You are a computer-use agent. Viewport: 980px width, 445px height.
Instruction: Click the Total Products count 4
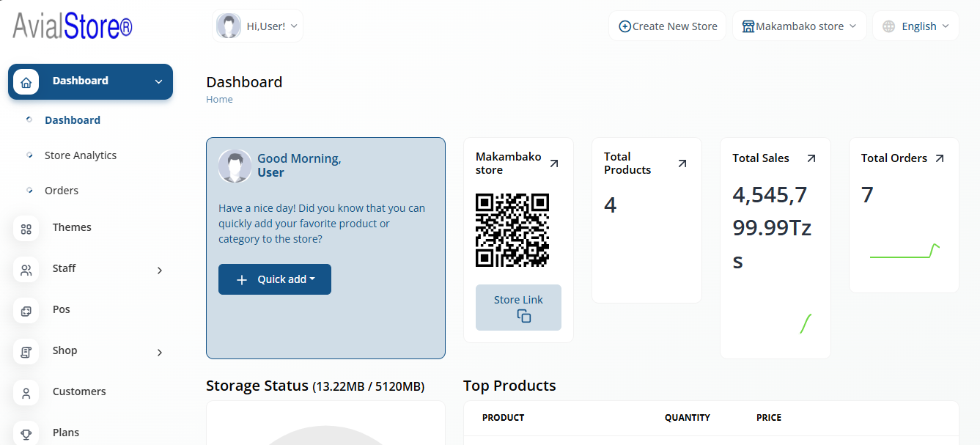[x=611, y=205]
